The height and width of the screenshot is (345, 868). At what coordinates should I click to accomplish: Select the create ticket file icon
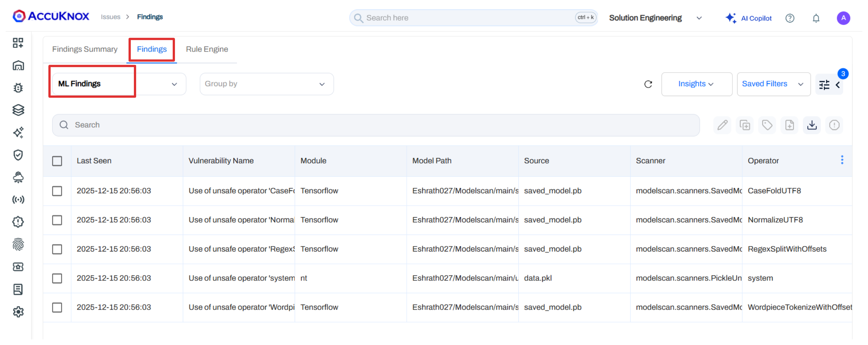click(790, 125)
